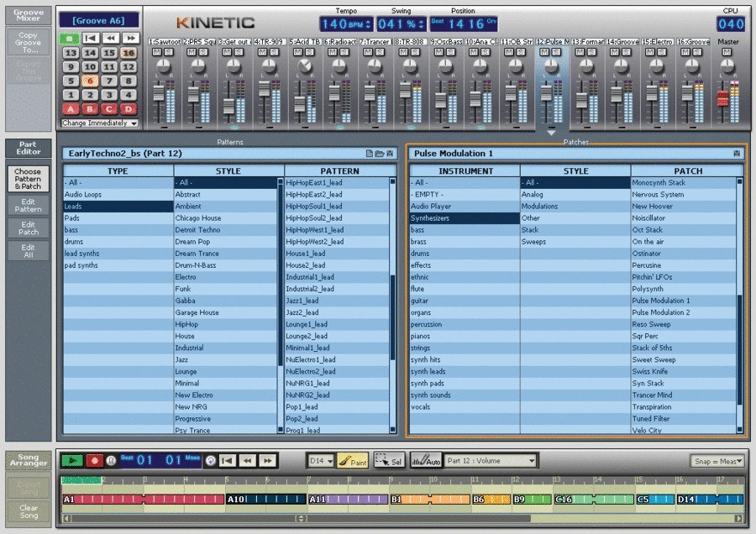Activate the Sel selection tool
This screenshot has width=756, height=534.
click(x=388, y=460)
